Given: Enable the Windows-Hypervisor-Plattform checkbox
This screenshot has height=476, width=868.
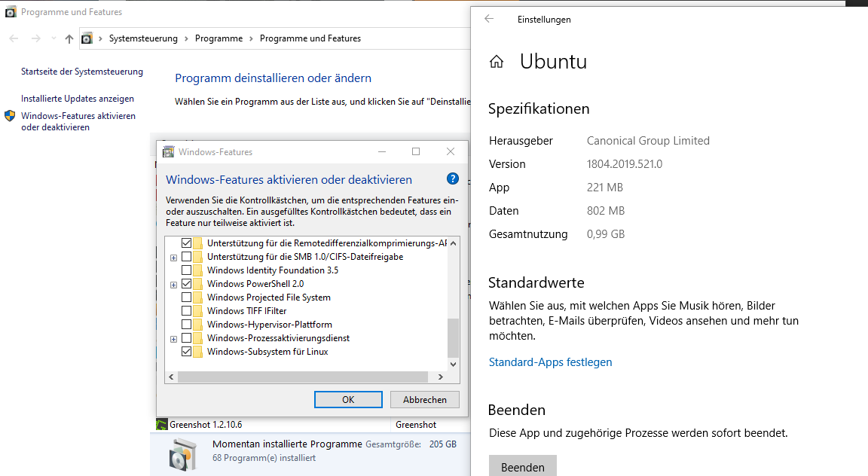Looking at the screenshot, I should (x=187, y=325).
